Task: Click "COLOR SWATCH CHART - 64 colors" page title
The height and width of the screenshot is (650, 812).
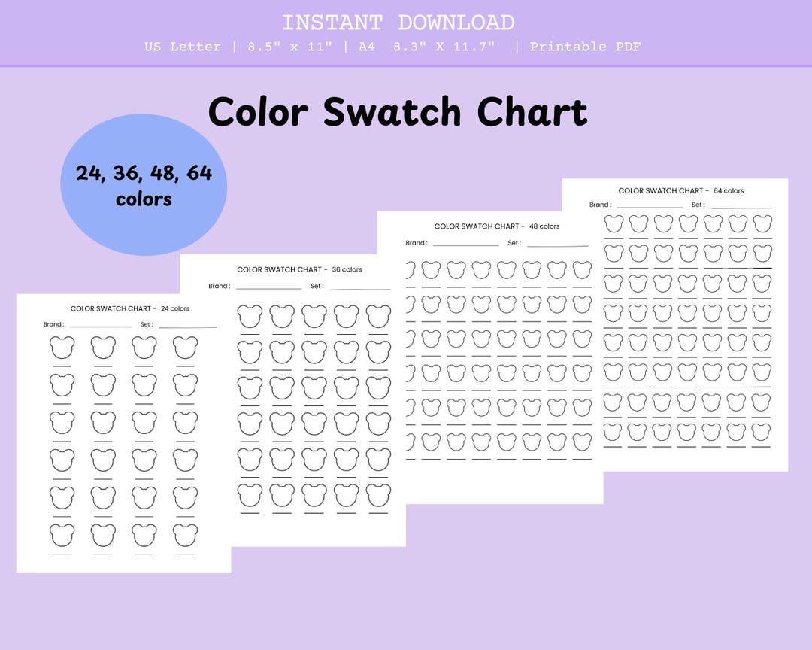Action: (x=681, y=191)
